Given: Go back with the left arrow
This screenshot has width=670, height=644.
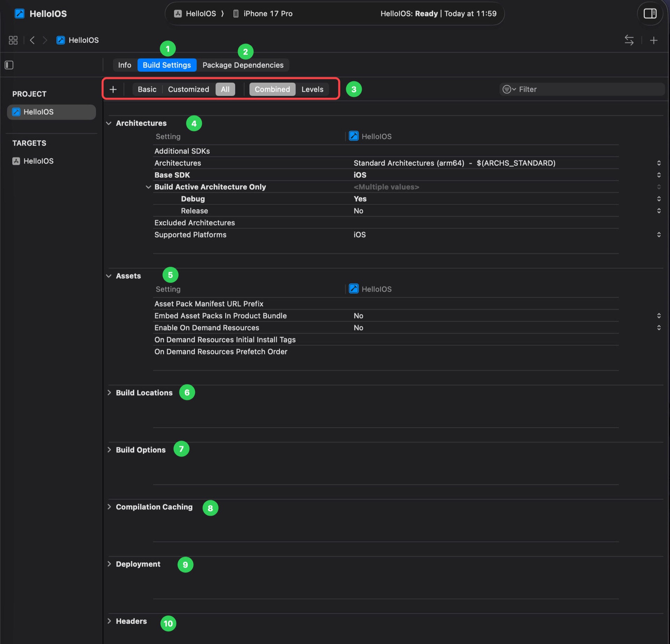Looking at the screenshot, I should pyautogui.click(x=32, y=40).
